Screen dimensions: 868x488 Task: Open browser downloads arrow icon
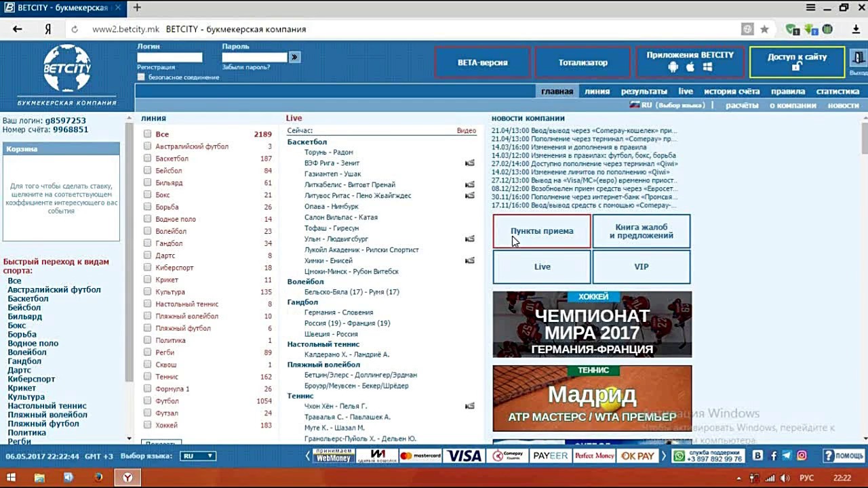click(x=856, y=29)
